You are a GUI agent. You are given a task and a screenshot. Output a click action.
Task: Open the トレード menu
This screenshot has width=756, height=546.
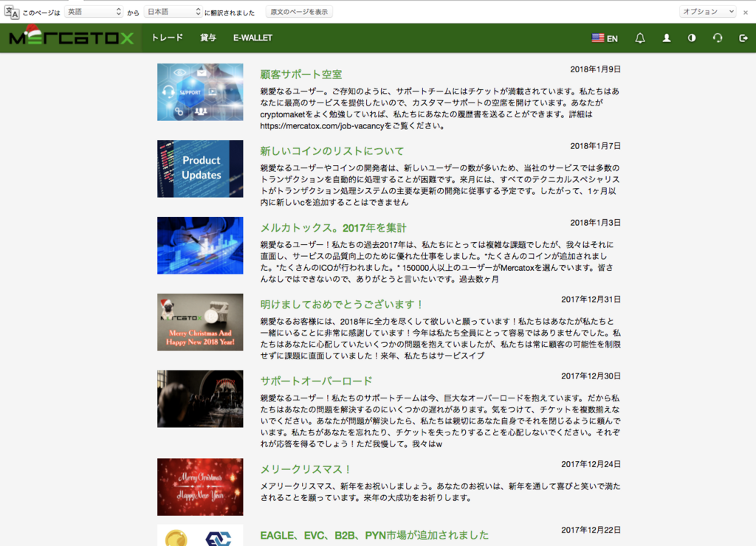click(x=168, y=38)
